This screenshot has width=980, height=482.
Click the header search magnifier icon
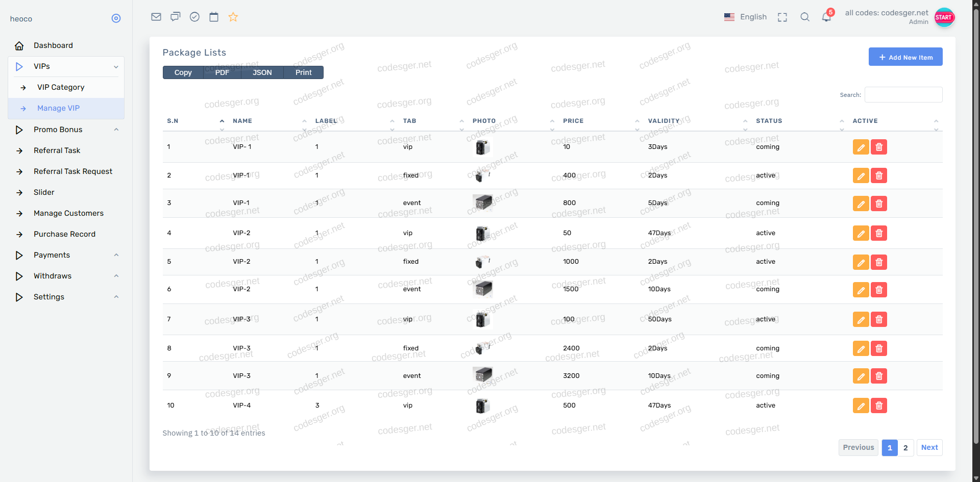click(805, 17)
